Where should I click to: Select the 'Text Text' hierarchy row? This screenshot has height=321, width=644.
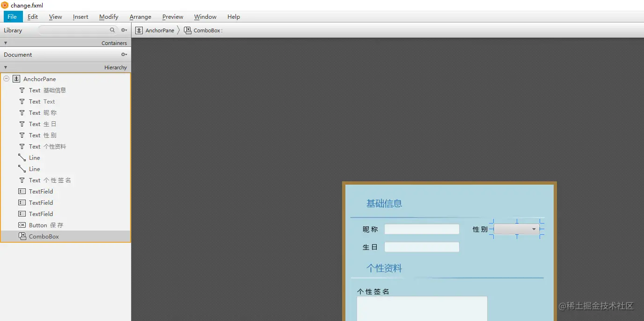pos(66,101)
